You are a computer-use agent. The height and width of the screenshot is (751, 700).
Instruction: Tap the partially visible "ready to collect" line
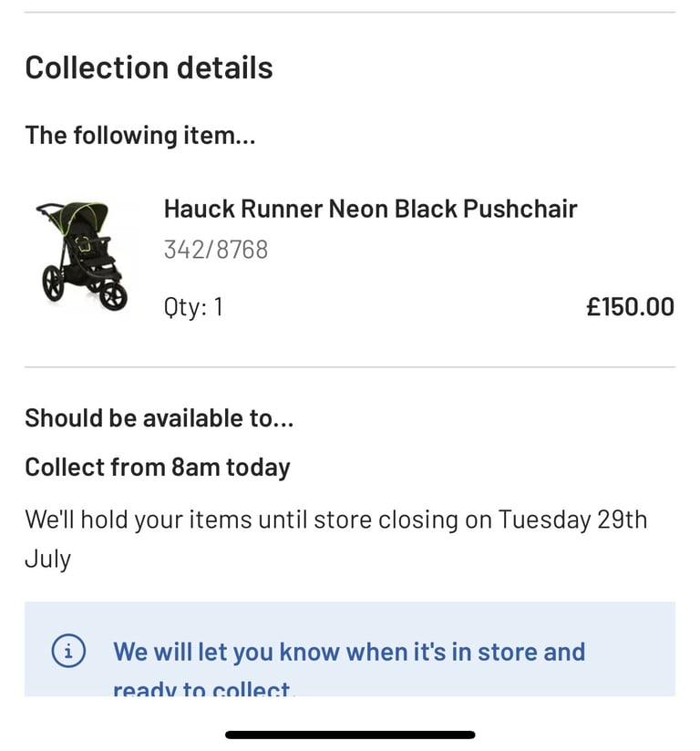tap(204, 689)
